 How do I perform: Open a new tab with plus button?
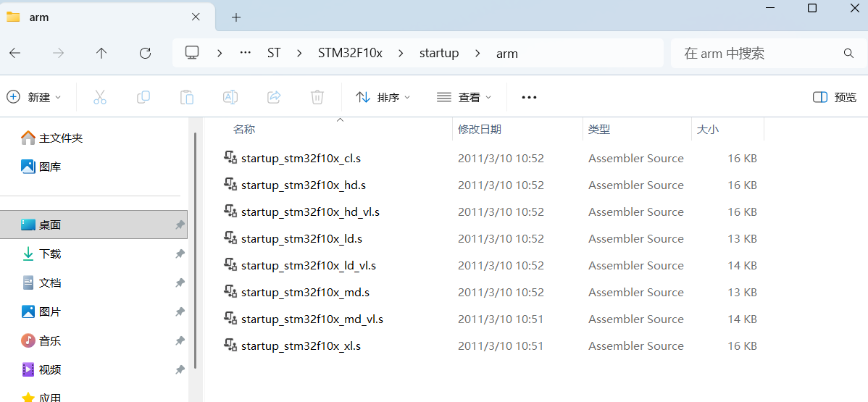[236, 17]
